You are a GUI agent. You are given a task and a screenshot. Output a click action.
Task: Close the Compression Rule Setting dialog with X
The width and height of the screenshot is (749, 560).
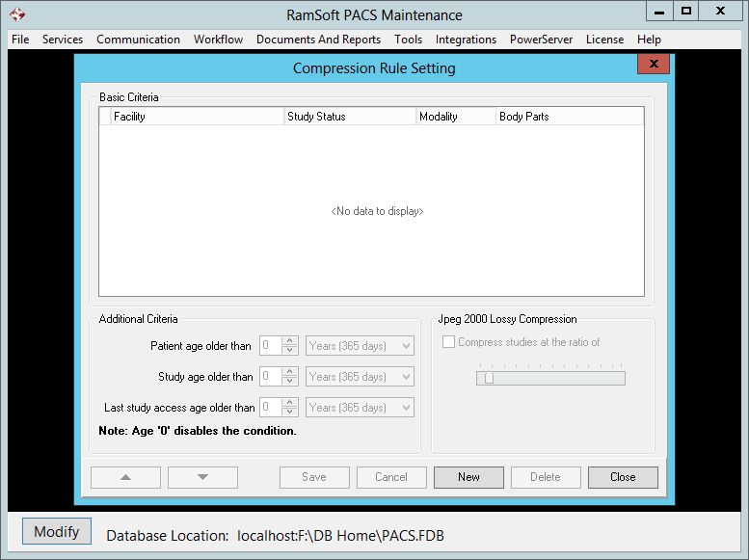click(x=654, y=65)
